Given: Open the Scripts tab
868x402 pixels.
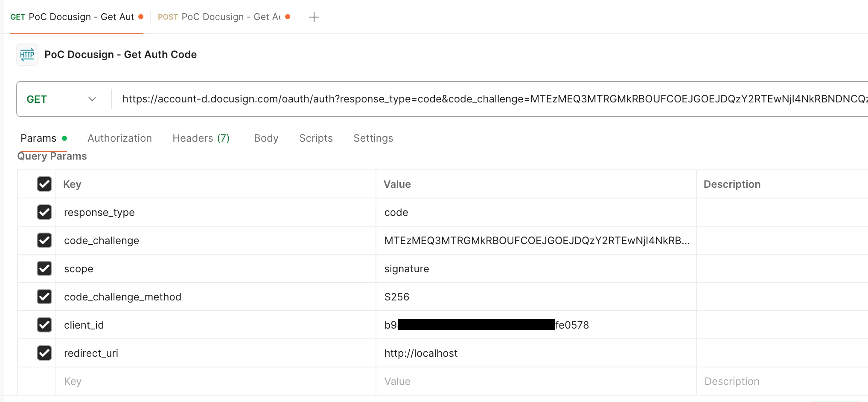Looking at the screenshot, I should click(x=316, y=138).
